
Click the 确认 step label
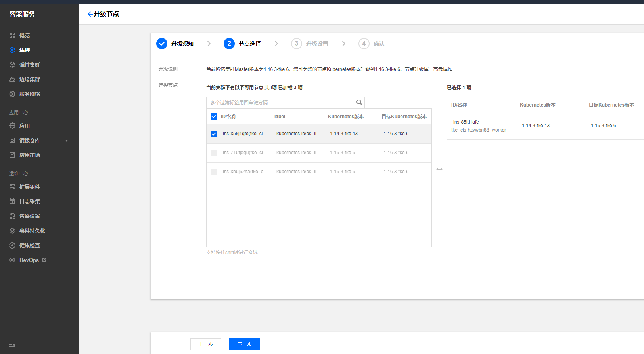pos(379,44)
